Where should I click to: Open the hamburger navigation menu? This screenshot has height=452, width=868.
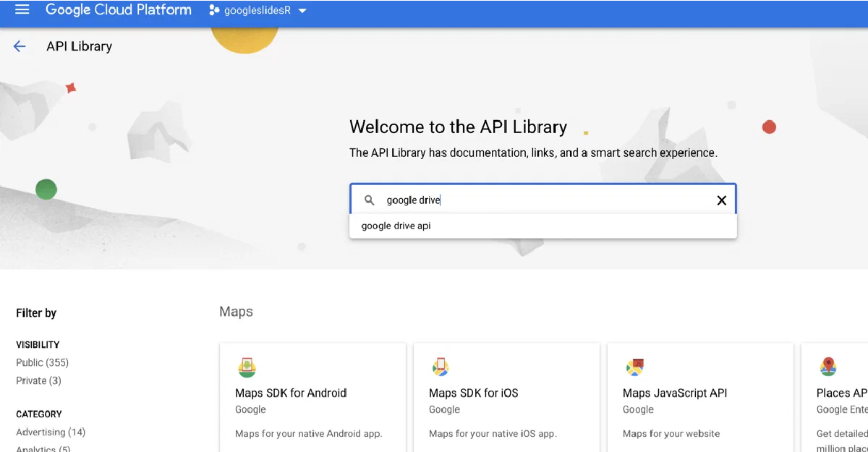[x=22, y=9]
